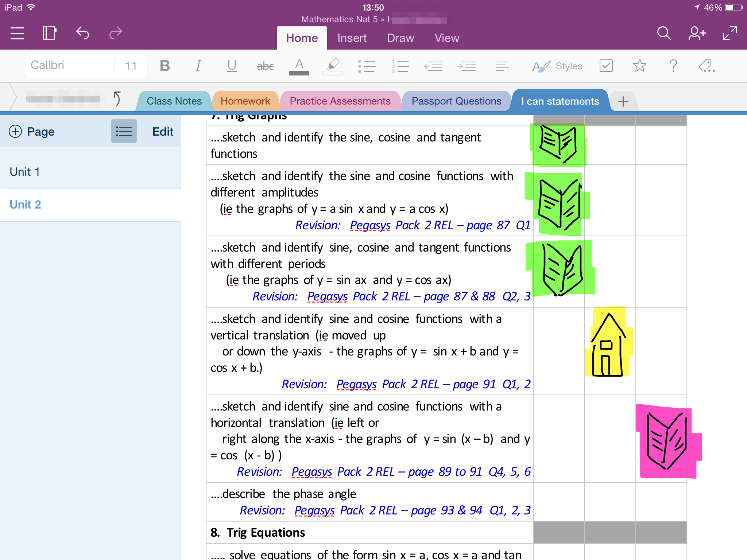This screenshot has height=560, width=747.
Task: Open the Unit 1 page
Action: [25, 172]
